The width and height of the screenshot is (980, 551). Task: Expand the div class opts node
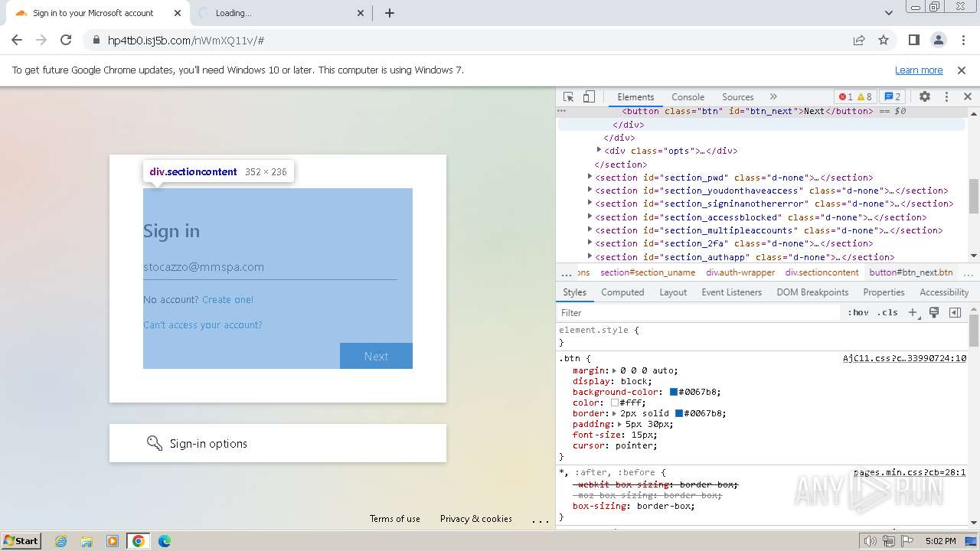click(599, 150)
